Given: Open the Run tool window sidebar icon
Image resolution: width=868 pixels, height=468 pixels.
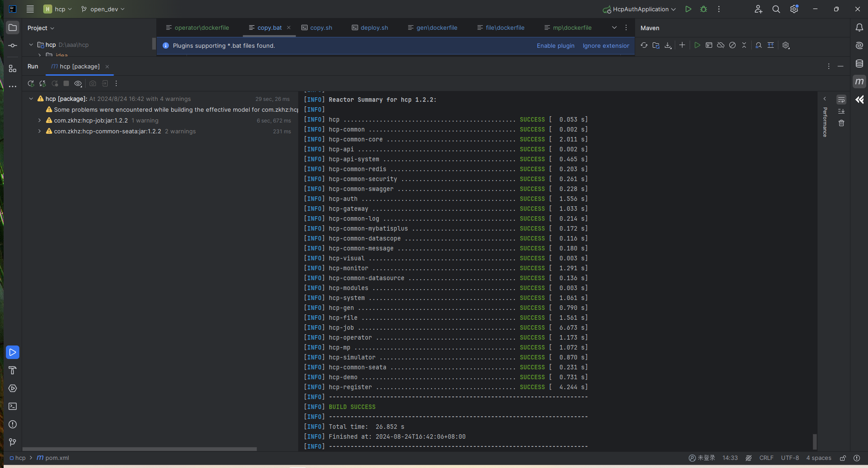Looking at the screenshot, I should (13, 352).
